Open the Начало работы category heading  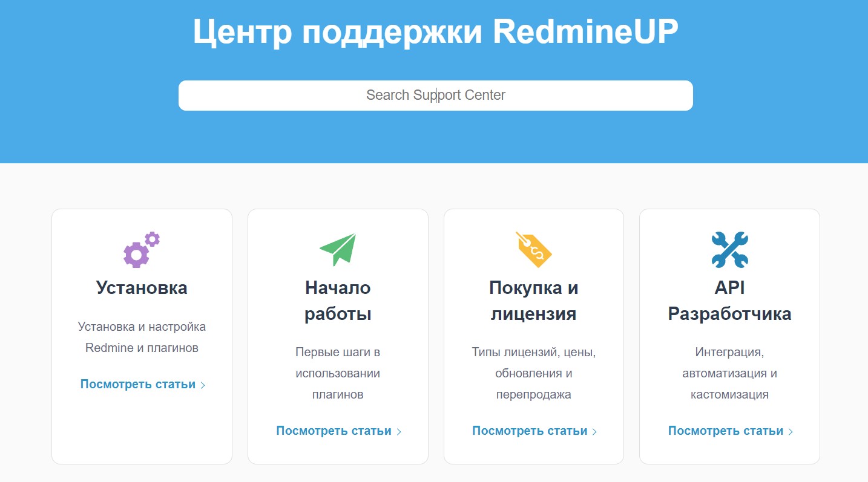click(338, 301)
